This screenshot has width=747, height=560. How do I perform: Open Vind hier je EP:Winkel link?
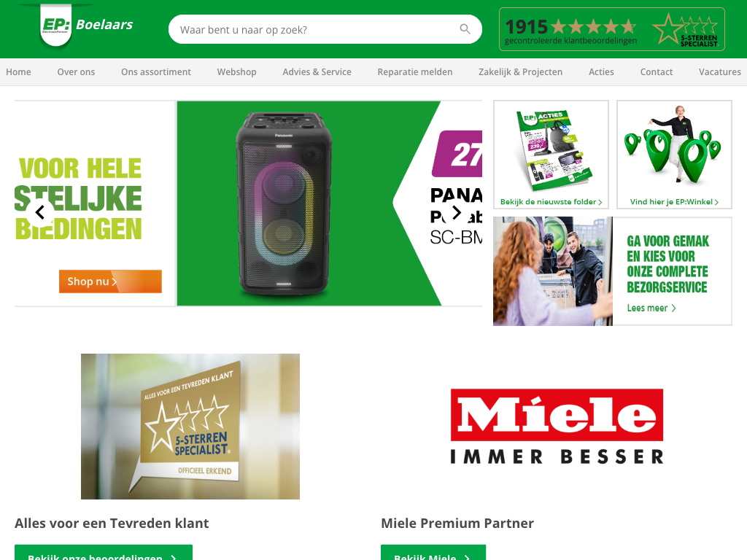(x=674, y=202)
